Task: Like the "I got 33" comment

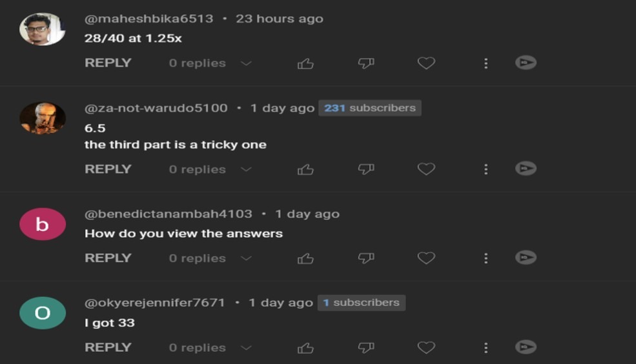Action: coord(305,347)
